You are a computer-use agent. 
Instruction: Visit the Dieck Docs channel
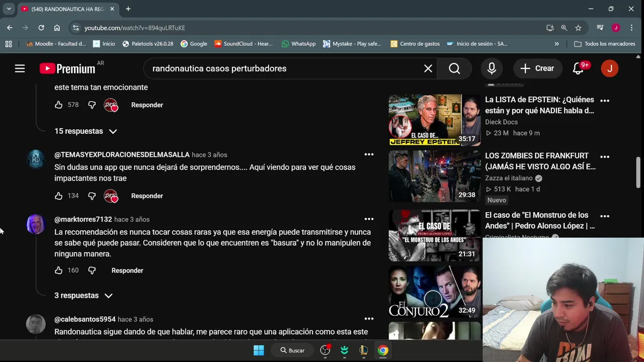[x=501, y=122]
